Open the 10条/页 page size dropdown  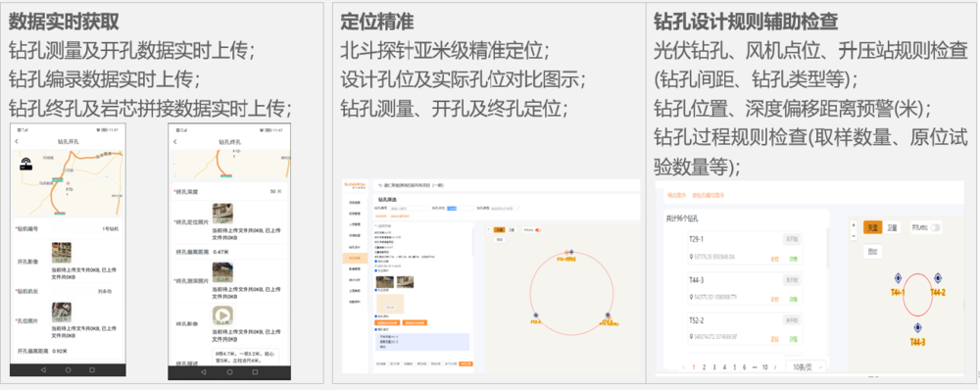pos(807,367)
